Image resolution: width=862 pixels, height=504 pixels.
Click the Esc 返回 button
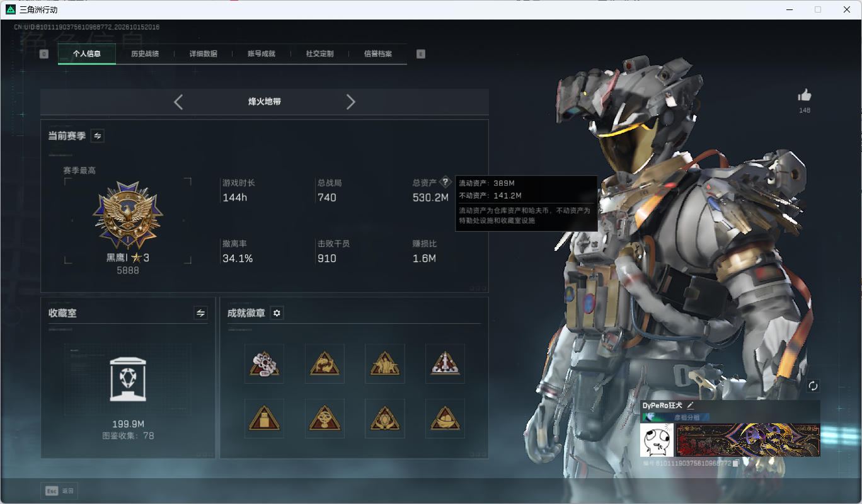coord(59,491)
